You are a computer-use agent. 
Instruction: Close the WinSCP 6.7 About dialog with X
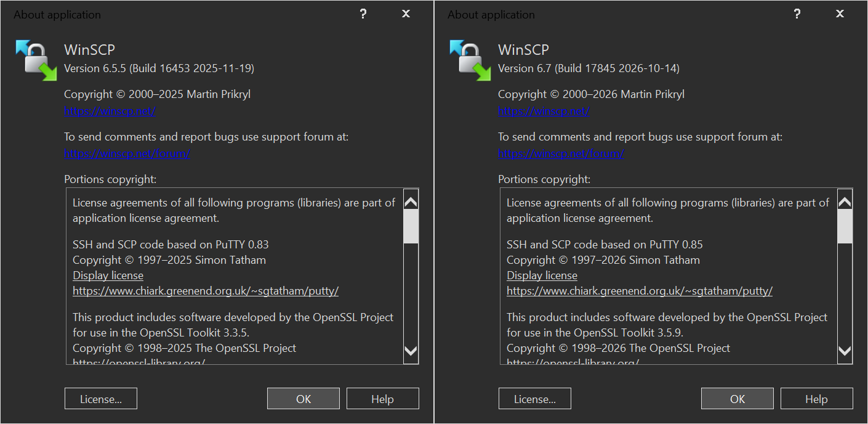tap(840, 14)
